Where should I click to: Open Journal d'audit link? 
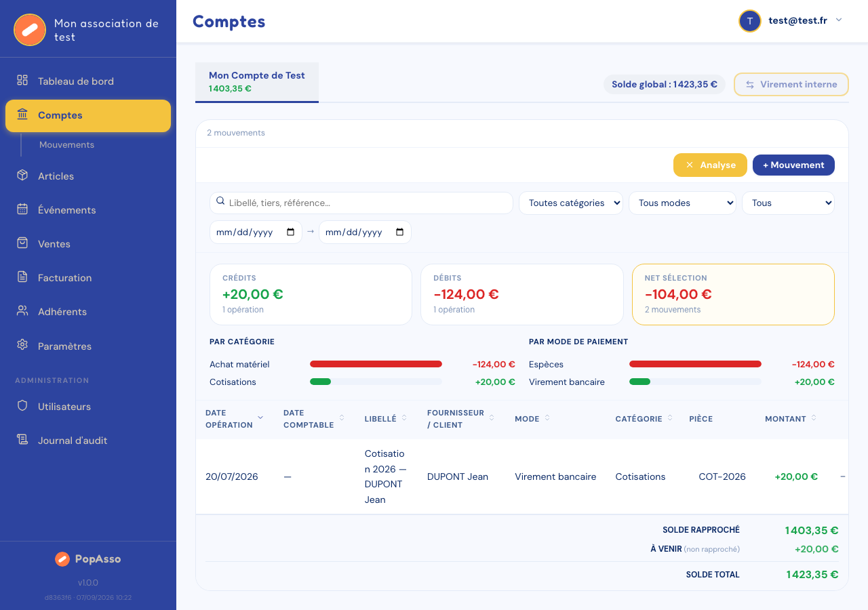point(88,441)
